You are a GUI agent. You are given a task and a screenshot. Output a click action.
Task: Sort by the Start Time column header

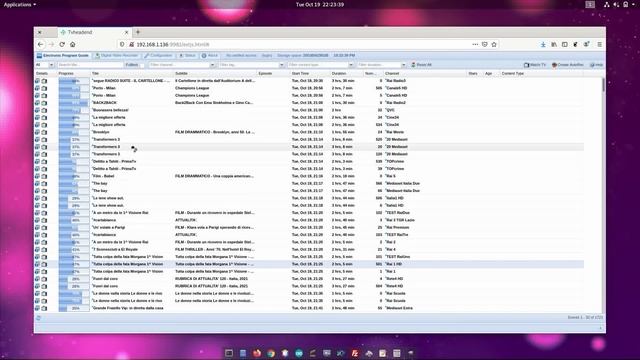[309, 73]
